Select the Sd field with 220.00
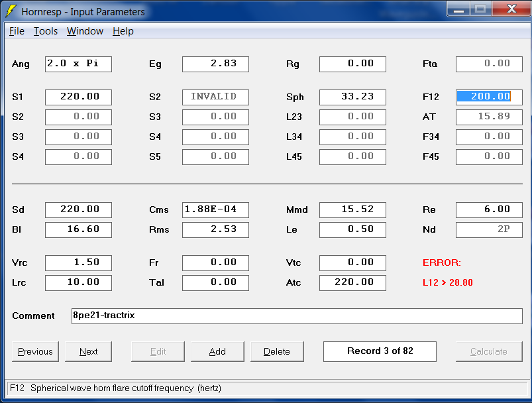The image size is (532, 403). point(78,210)
